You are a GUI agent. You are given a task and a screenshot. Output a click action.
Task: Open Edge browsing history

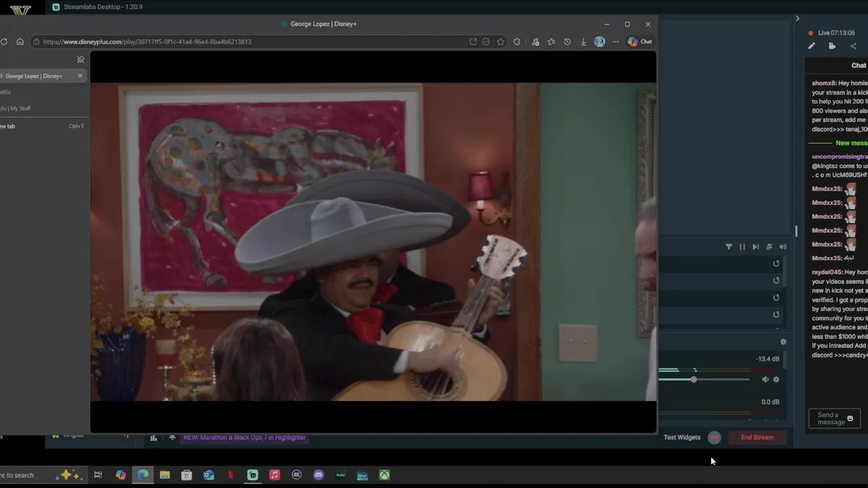[x=567, y=41]
